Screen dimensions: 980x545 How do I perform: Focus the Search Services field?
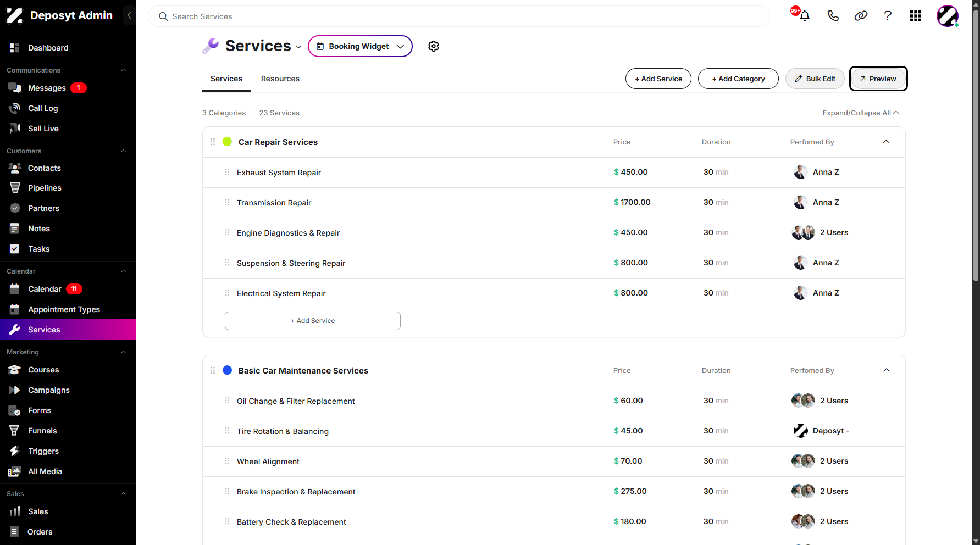tap(459, 16)
